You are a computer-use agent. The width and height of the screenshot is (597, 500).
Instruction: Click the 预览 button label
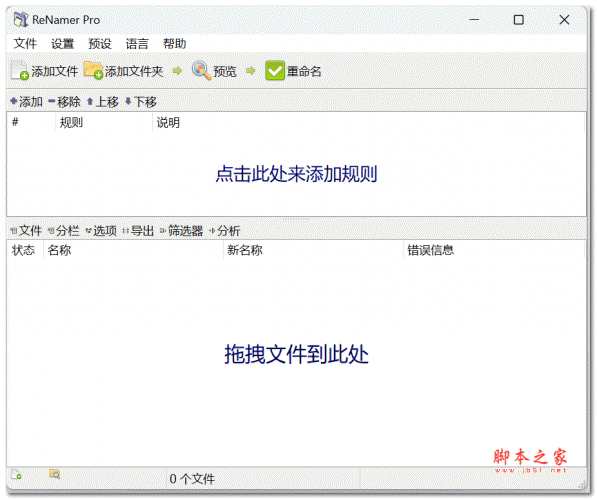[225, 71]
